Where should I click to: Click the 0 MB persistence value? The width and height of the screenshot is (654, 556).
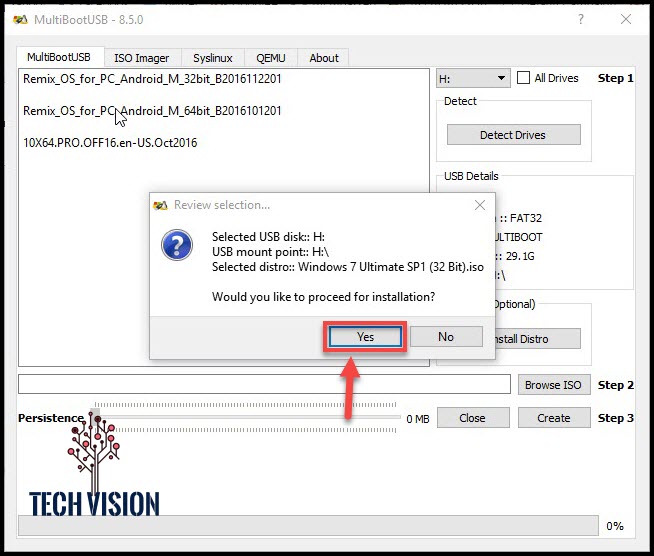(x=418, y=419)
